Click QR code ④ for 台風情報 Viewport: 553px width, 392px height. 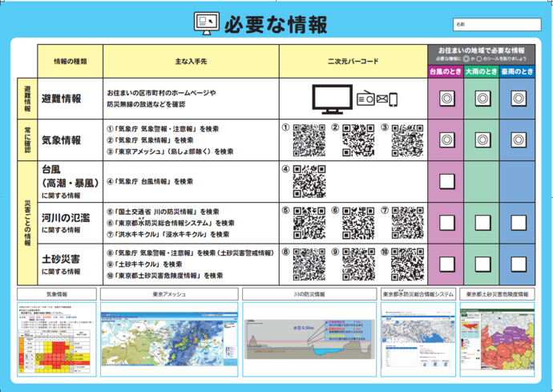click(x=309, y=181)
